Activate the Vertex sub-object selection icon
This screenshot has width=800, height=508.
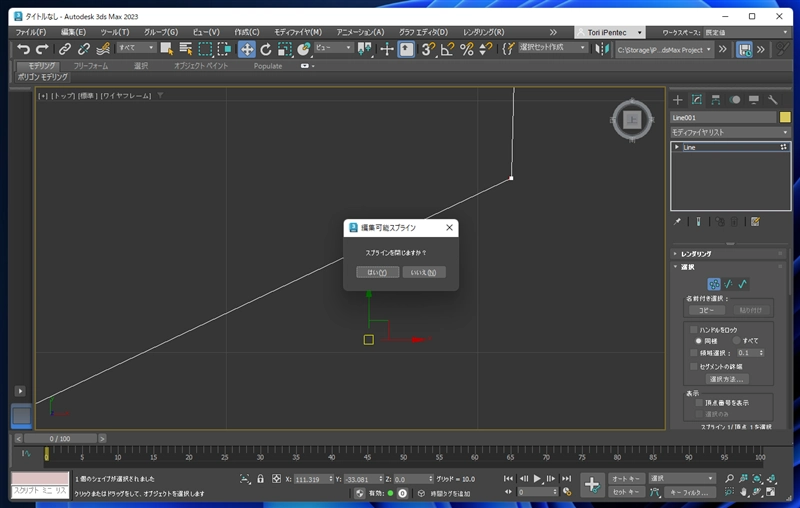pyautogui.click(x=714, y=284)
